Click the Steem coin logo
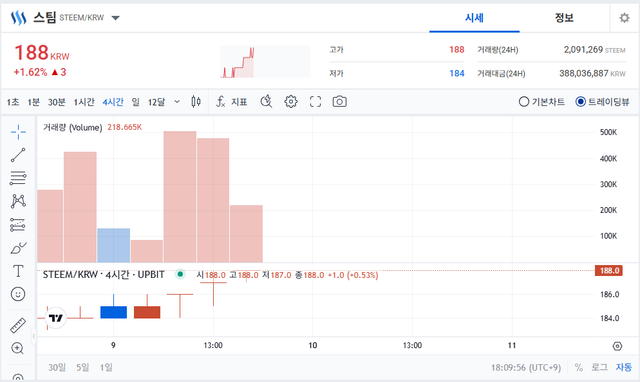 [x=18, y=18]
